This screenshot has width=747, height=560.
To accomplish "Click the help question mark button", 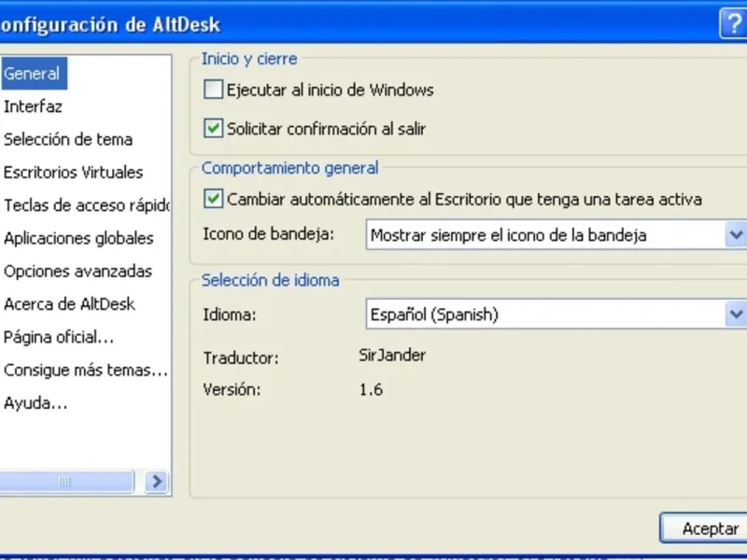I will pos(733,22).
